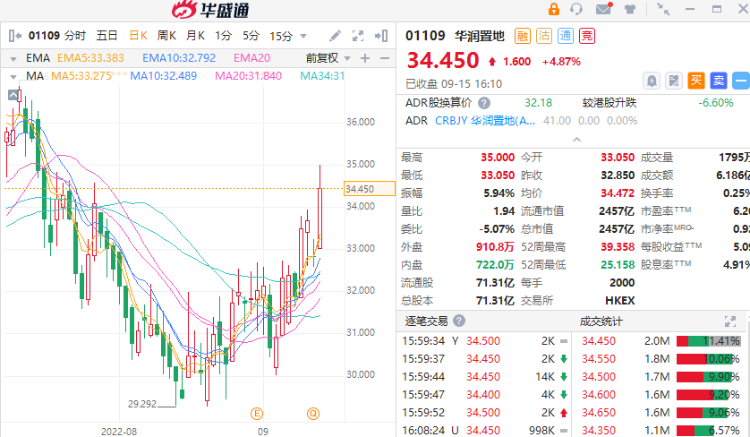Screen dimensions: 750x437
Task: Switch to 分时 intraday view
Action: [75, 36]
